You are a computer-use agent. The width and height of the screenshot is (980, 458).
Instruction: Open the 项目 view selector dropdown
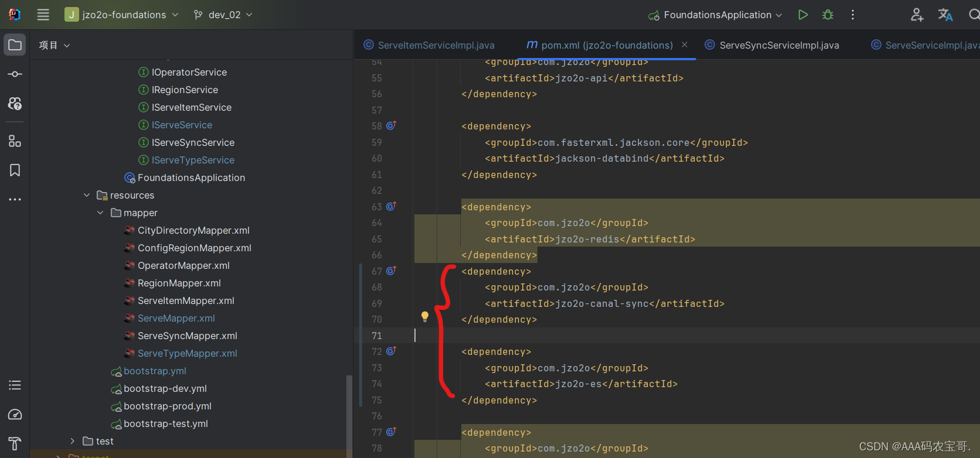tap(55, 45)
